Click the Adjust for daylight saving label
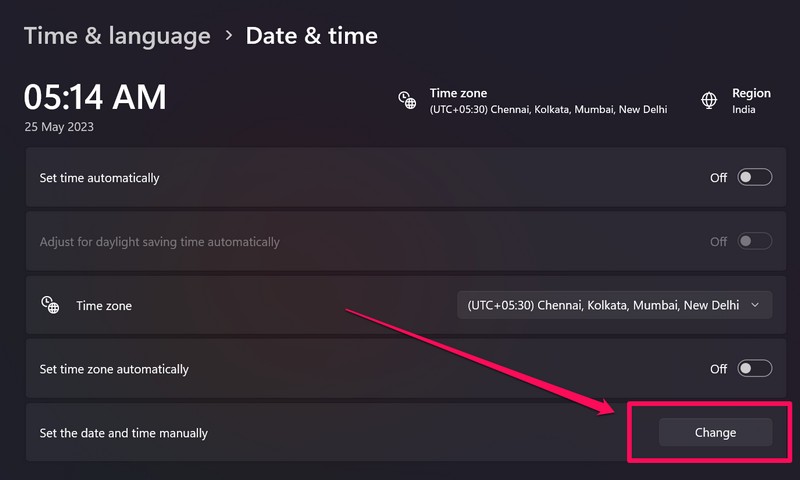The height and width of the screenshot is (480, 800). pos(159,242)
